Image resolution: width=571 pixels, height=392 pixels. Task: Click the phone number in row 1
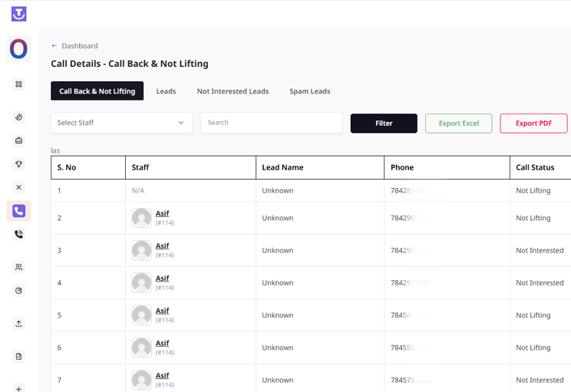click(411, 191)
